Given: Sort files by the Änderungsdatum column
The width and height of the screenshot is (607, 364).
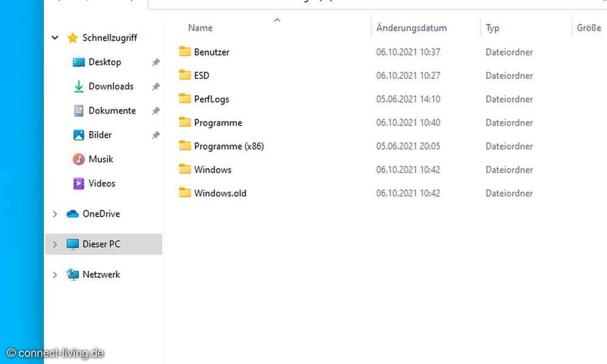Looking at the screenshot, I should 411,27.
